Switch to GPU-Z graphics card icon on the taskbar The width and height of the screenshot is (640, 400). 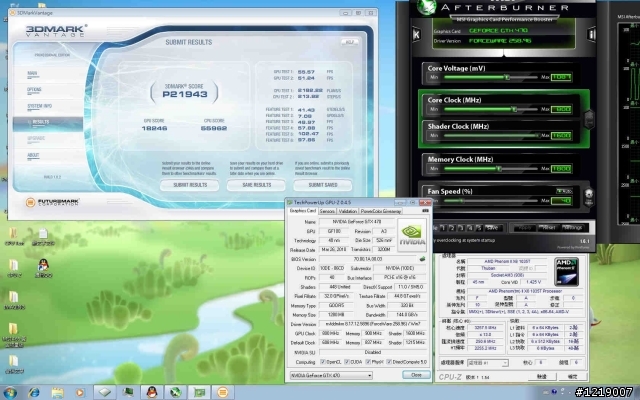(199, 392)
